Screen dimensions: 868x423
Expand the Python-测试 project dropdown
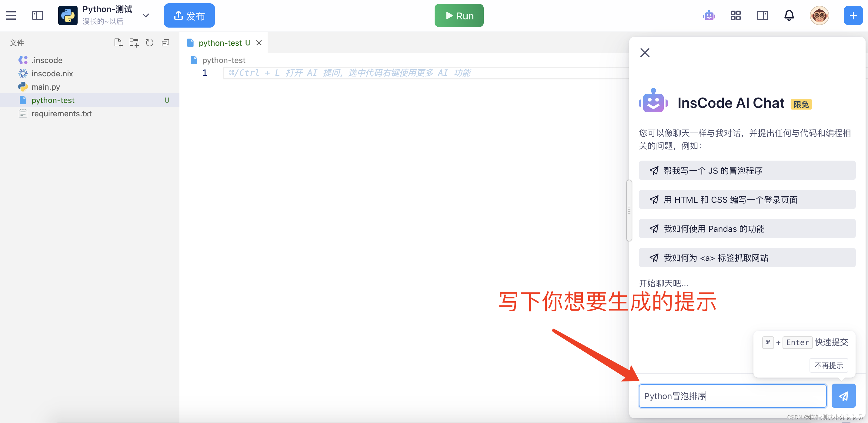click(x=145, y=15)
